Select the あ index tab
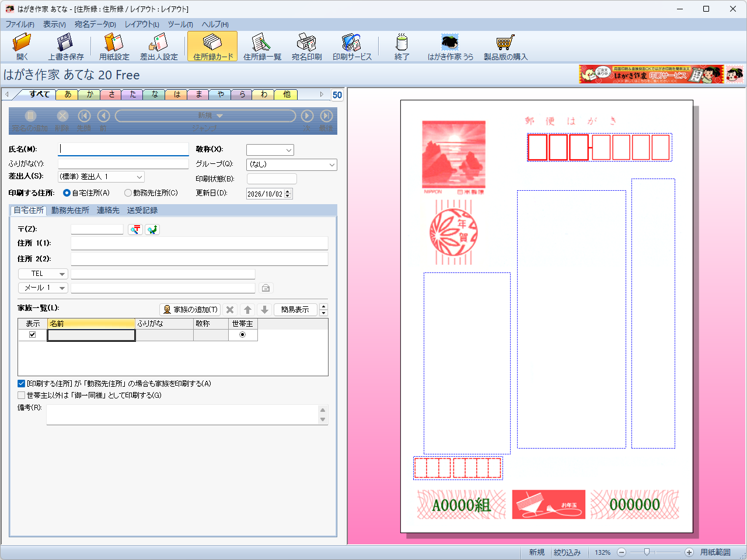The height and width of the screenshot is (560, 747). 68,94
